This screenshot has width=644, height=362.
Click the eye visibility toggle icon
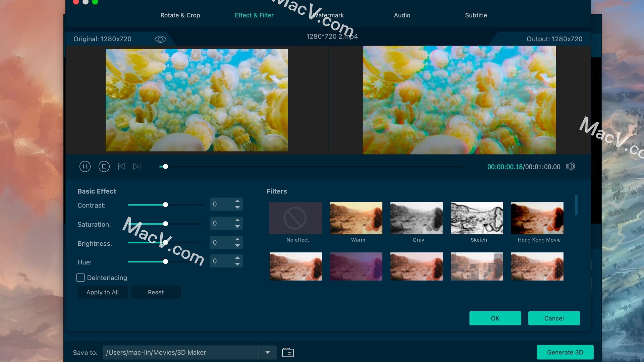(160, 39)
